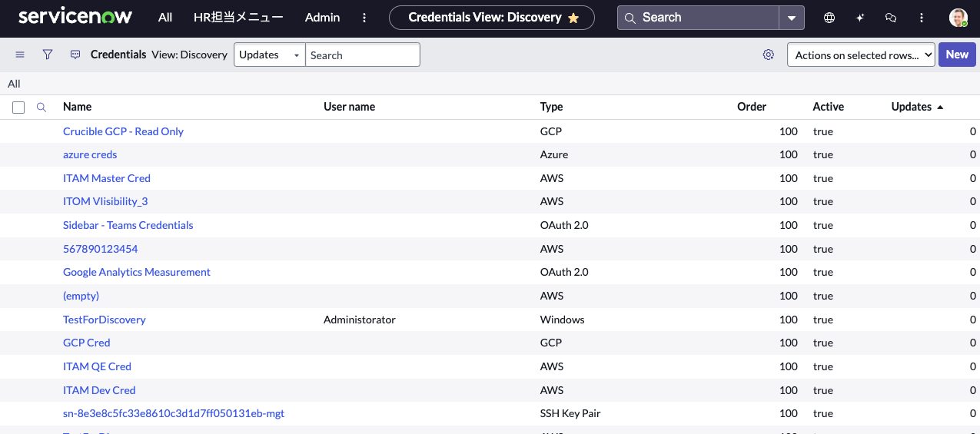Screen dimensions: 980x434
Task: Open the ITAM Master Cred record
Action: pyautogui.click(x=107, y=178)
